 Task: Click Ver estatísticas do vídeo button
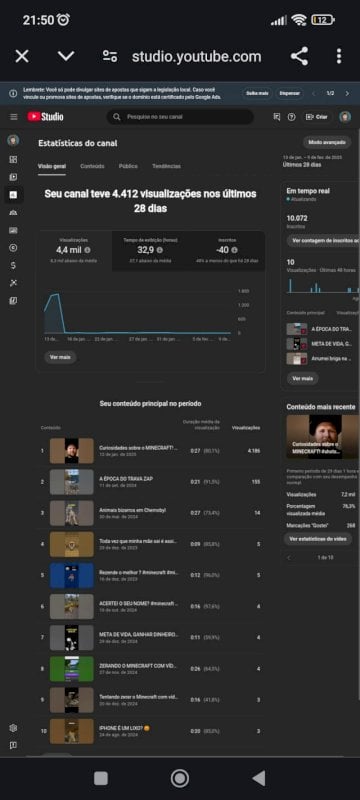[318, 538]
